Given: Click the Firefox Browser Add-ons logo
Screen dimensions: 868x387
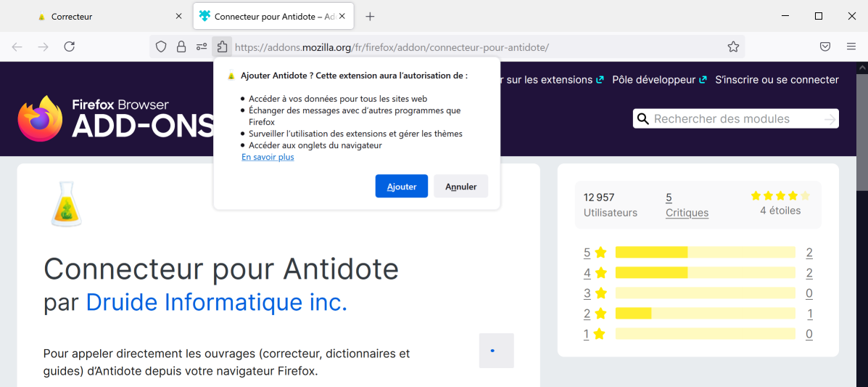Looking at the screenshot, I should coord(116,118).
